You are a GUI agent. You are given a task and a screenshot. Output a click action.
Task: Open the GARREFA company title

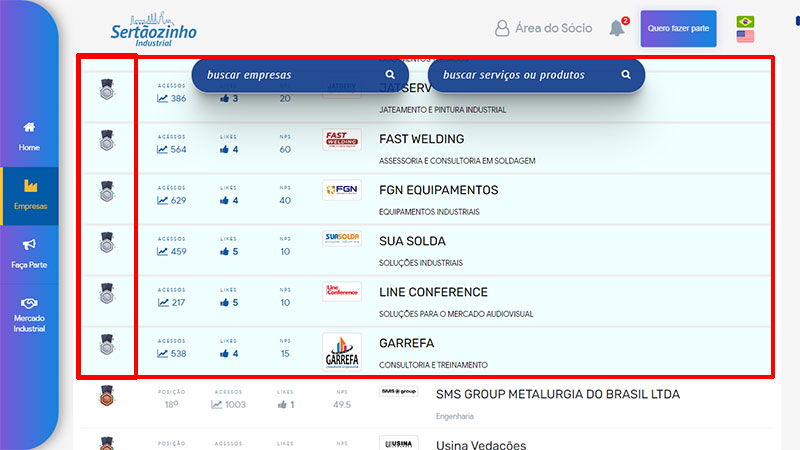coord(406,343)
